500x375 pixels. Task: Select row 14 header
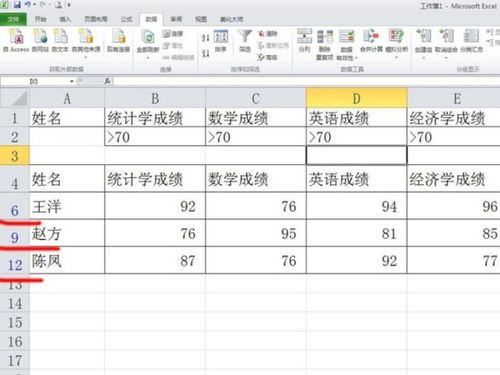[15, 304]
